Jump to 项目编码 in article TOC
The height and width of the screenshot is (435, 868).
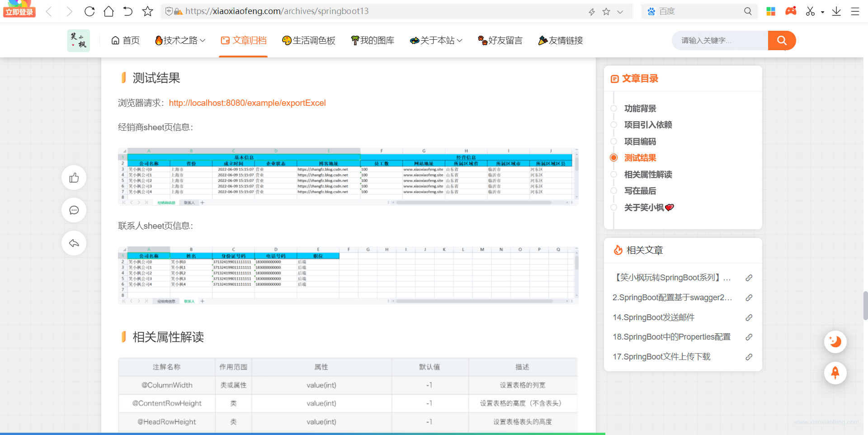(640, 142)
